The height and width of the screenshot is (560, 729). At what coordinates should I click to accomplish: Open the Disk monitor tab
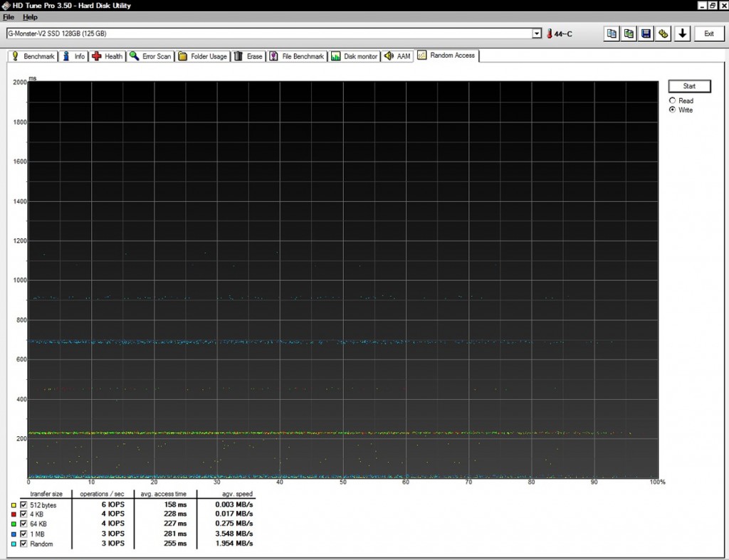point(355,56)
